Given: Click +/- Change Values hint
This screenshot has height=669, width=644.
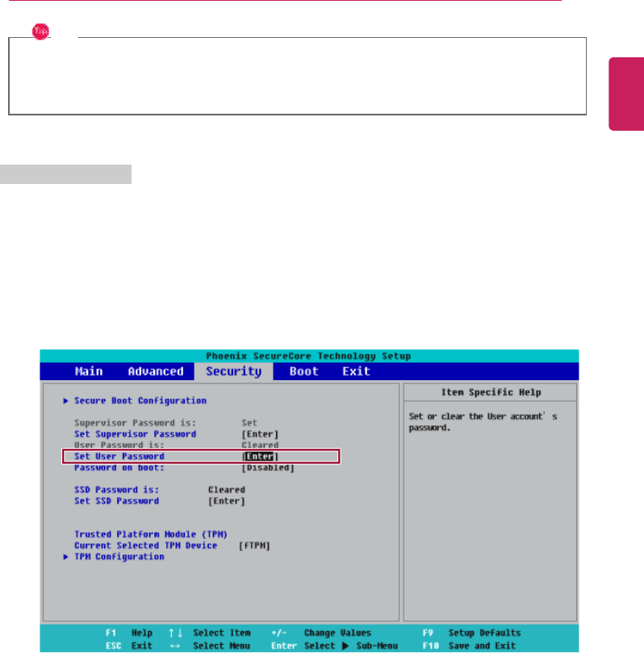Looking at the screenshot, I should (x=321, y=633).
